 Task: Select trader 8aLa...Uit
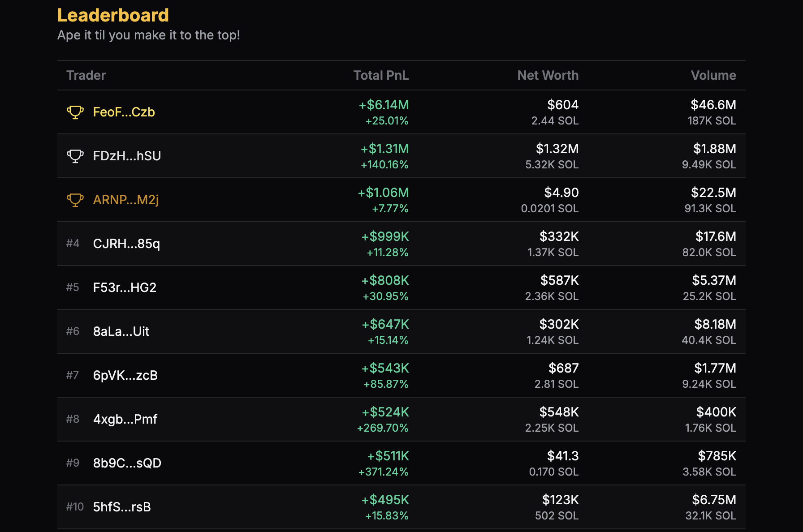click(121, 331)
